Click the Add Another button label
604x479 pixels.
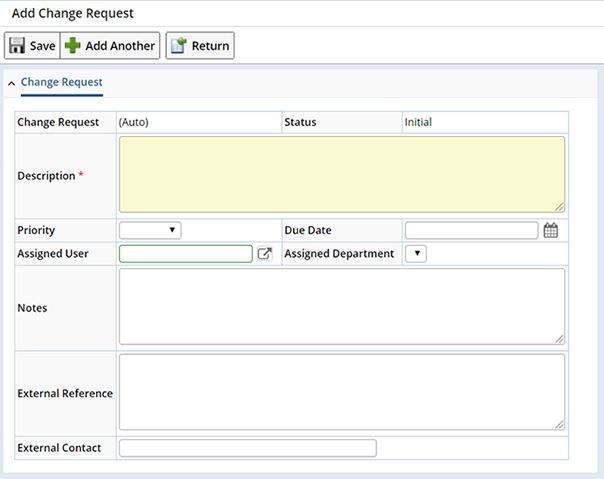[120, 45]
